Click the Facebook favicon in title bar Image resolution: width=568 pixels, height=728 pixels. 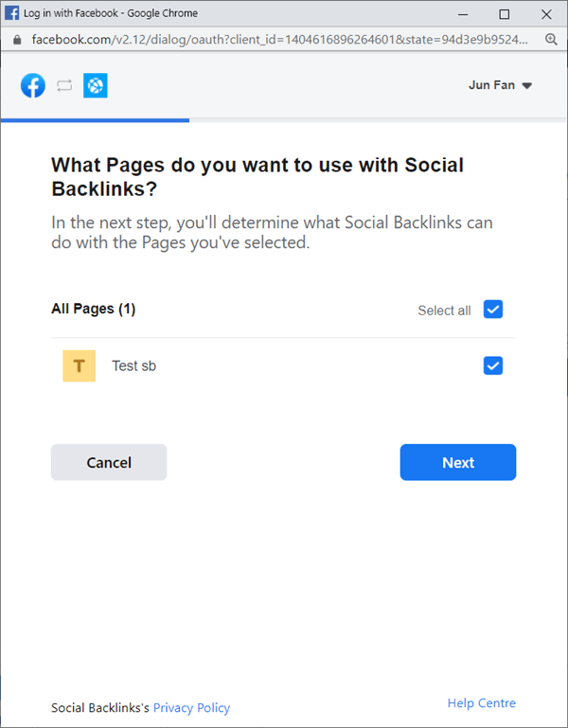pos(12,14)
